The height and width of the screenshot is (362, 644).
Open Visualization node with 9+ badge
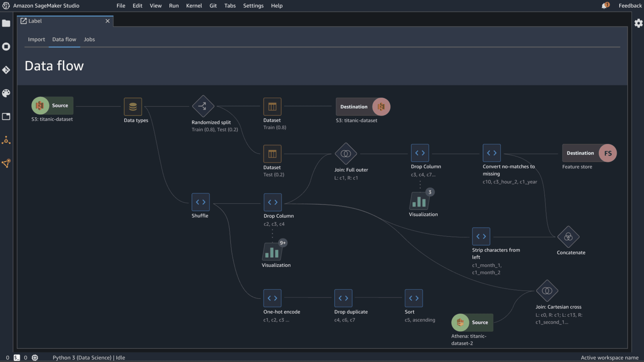coord(272,252)
